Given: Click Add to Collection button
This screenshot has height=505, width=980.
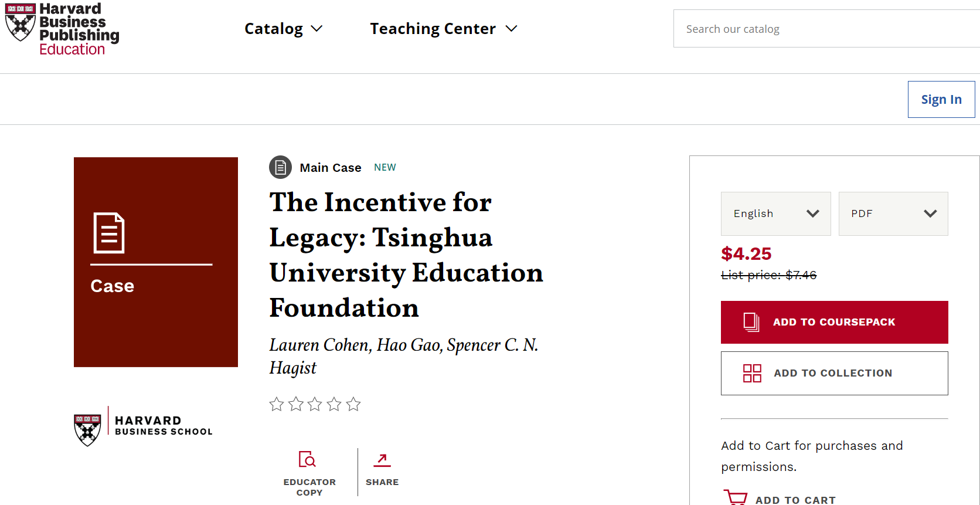Looking at the screenshot, I should [834, 373].
